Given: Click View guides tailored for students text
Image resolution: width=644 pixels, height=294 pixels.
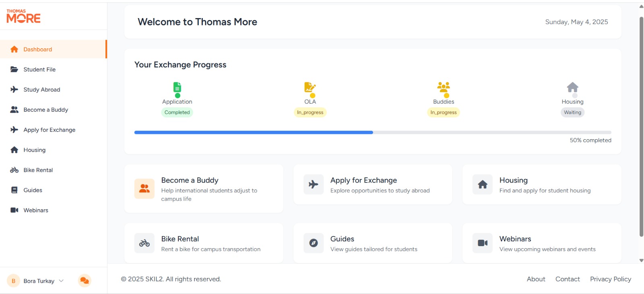Looking at the screenshot, I should pyautogui.click(x=374, y=249).
